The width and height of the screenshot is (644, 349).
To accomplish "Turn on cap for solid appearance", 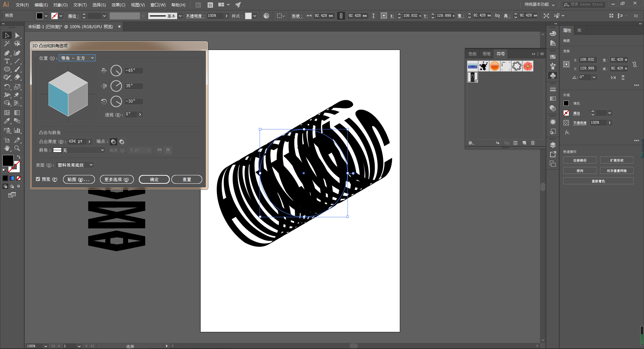I will [114, 142].
